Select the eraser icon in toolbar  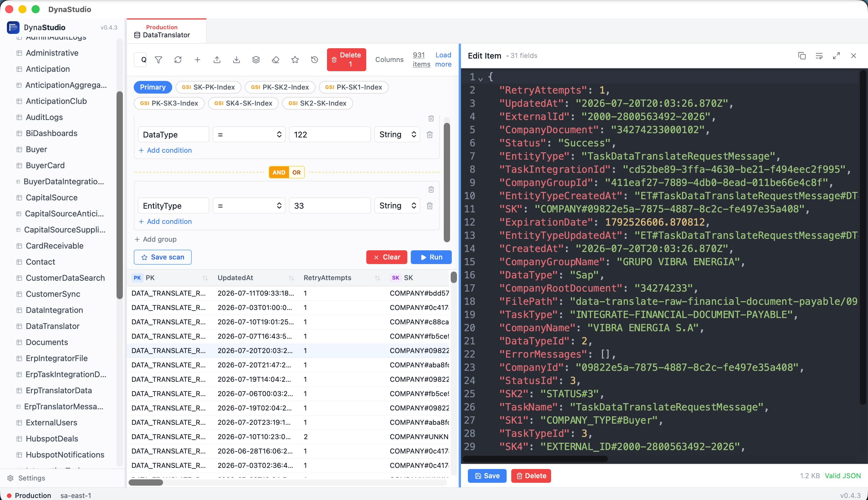[275, 60]
